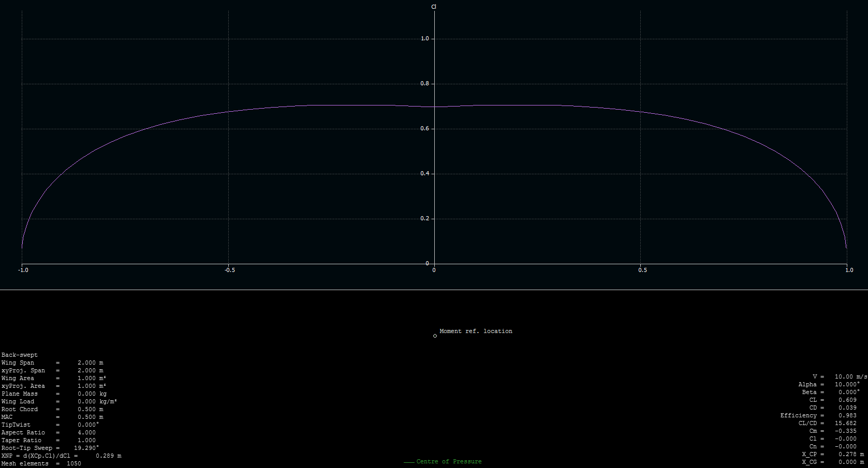Click the horizontal divider below the graph
This screenshot has width=868, height=468.
(434, 290)
